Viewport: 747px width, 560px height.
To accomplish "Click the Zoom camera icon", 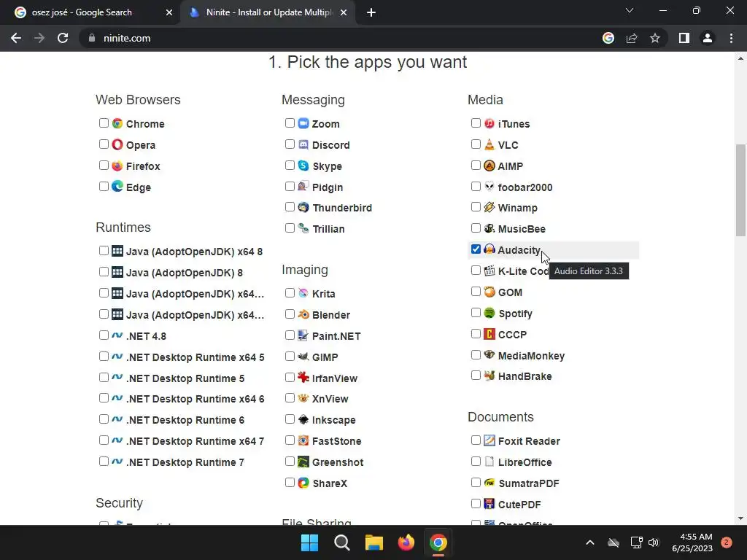I will click(x=303, y=123).
